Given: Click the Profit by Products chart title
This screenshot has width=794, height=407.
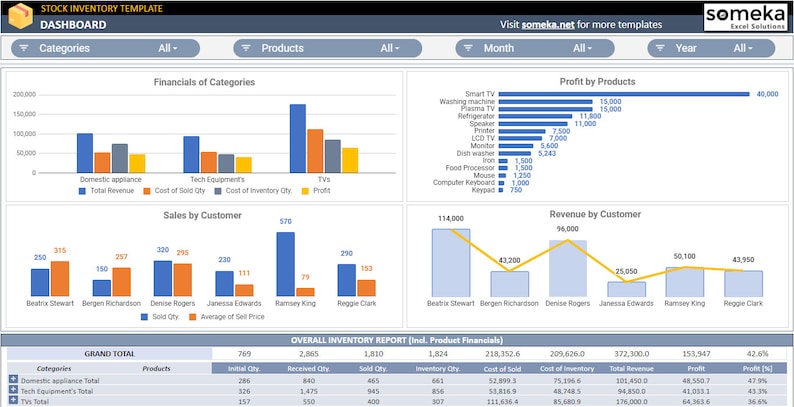Looking at the screenshot, I should (x=598, y=82).
